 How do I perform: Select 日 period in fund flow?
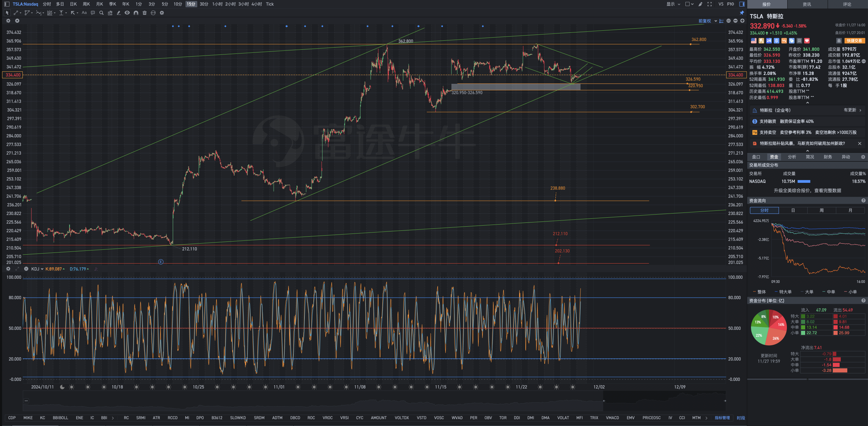[x=793, y=210]
